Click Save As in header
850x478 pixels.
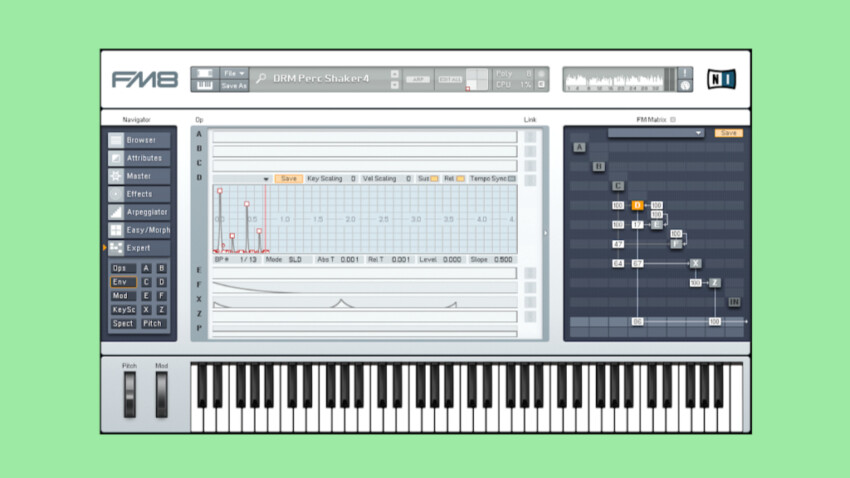[234, 86]
